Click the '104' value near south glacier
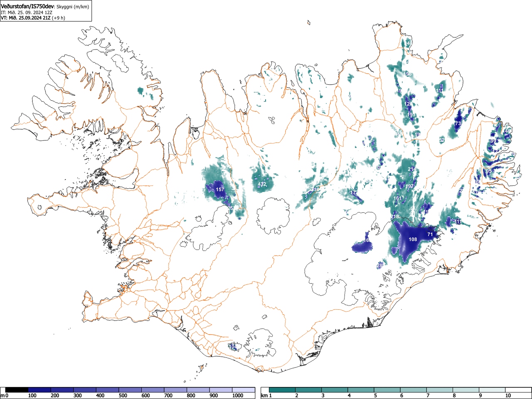This screenshot has width=532, height=399. (233, 346)
